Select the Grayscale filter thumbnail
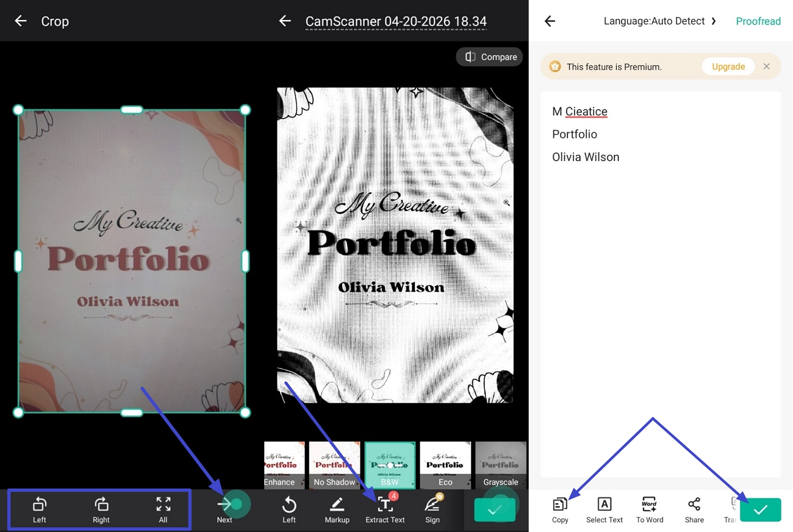This screenshot has width=793, height=532. tap(501, 465)
